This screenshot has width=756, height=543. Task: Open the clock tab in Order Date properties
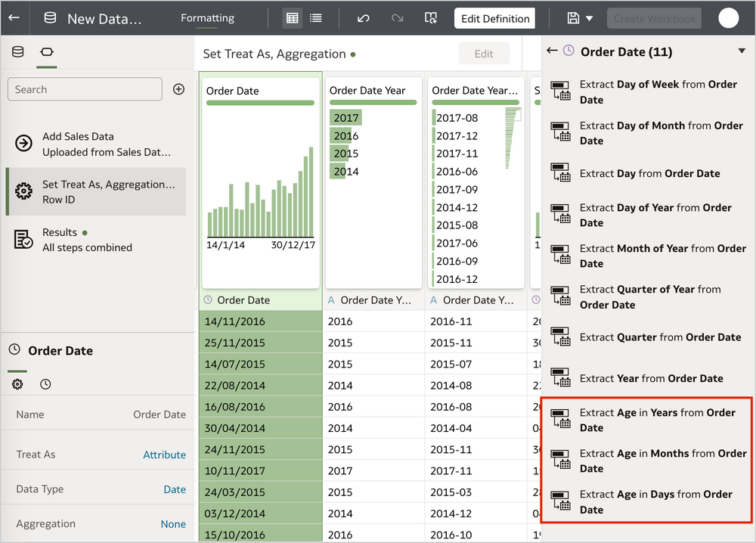tap(45, 384)
